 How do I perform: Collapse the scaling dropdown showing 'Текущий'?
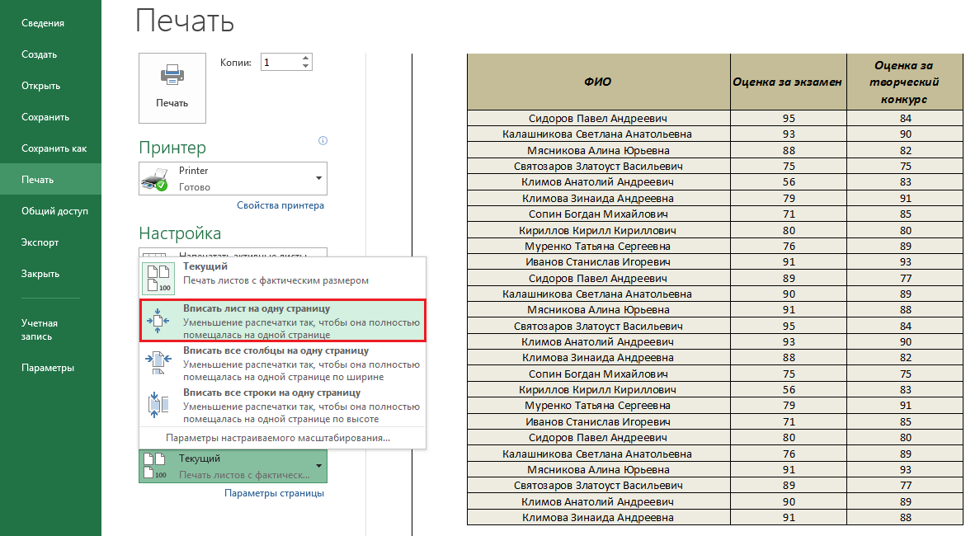(x=318, y=466)
